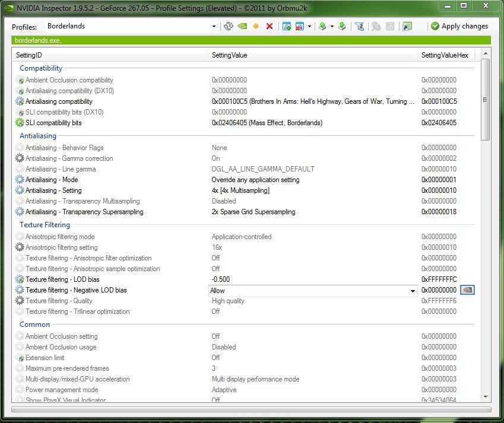Screen dimensions: 504x423
Task: Export user defined profiles icon
Action: coord(322,26)
